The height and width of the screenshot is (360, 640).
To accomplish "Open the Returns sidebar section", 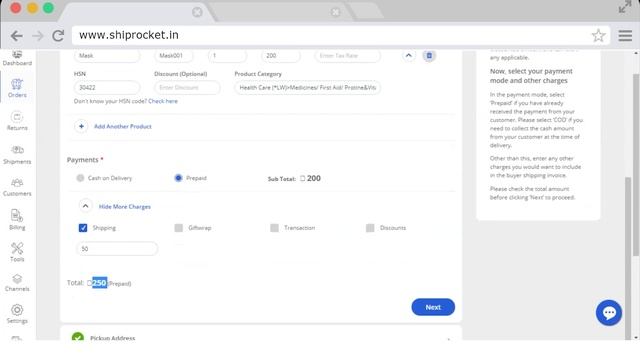I will 17,121.
